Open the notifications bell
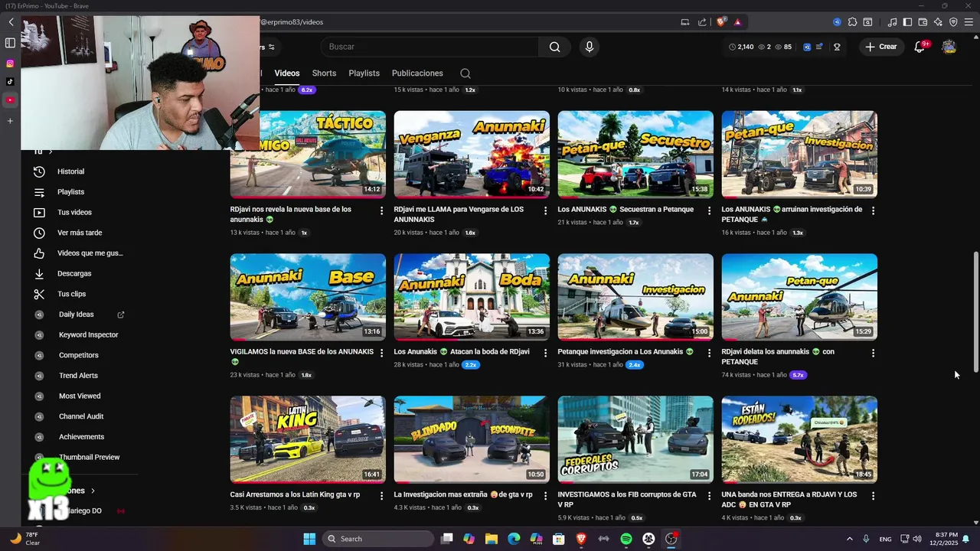The height and width of the screenshot is (551, 980). pyautogui.click(x=920, y=47)
